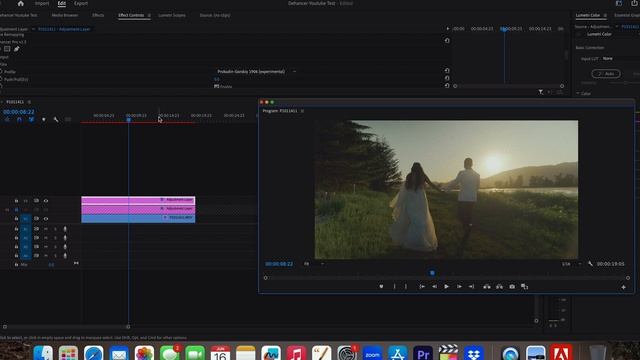
Task: Reset the Dehancer effect at top
Action: (447, 40)
